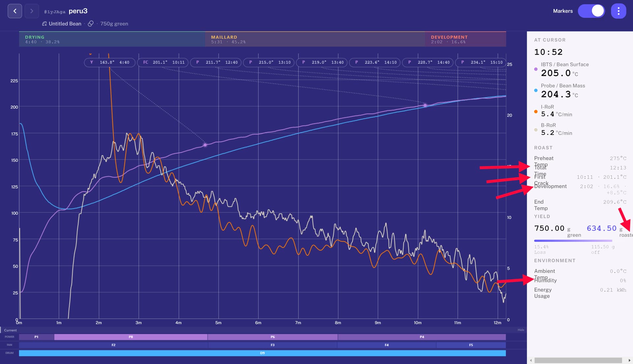
Task: Click the link icon beside Untitled Bean
Action: (x=91, y=24)
